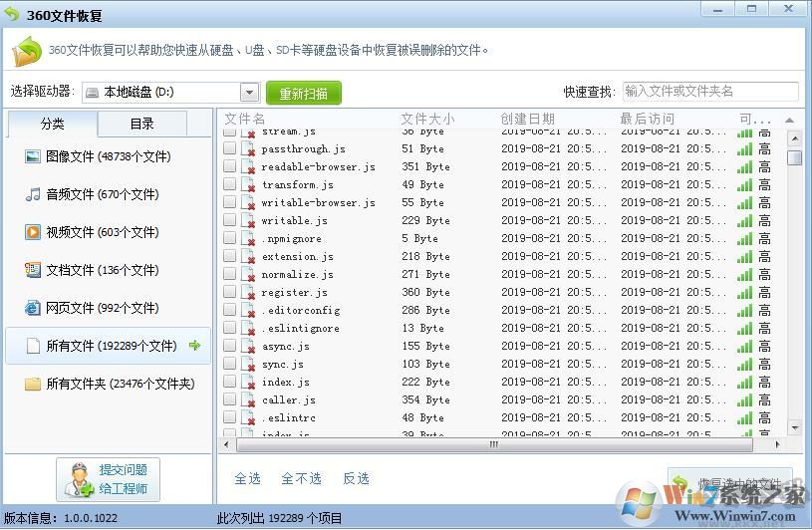Sort by 最后访问 column header
Viewport: 812px width, 530px height.
[x=648, y=119]
